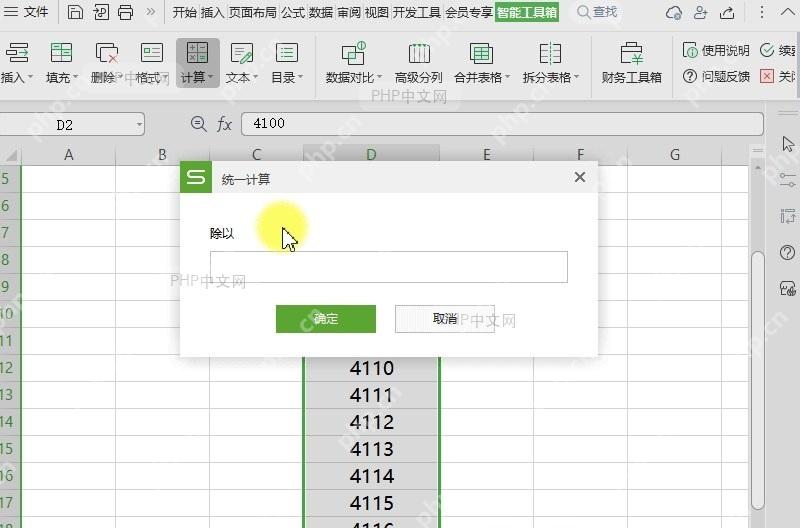
Task: Switch to the 数据 tab
Action: [x=320, y=12]
